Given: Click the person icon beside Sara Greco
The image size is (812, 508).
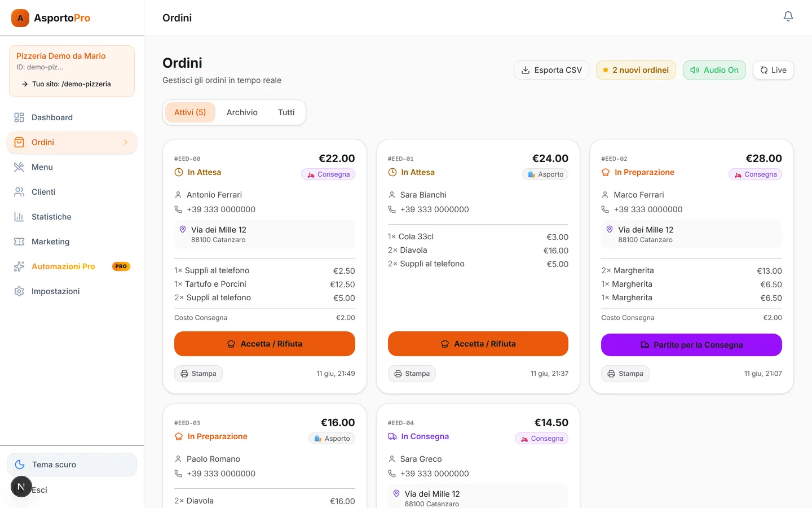Looking at the screenshot, I should point(392,459).
